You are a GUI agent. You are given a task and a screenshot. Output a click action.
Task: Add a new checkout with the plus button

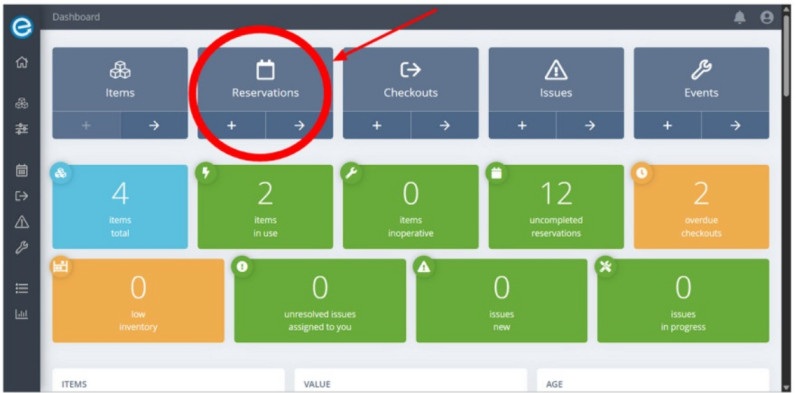(x=377, y=125)
